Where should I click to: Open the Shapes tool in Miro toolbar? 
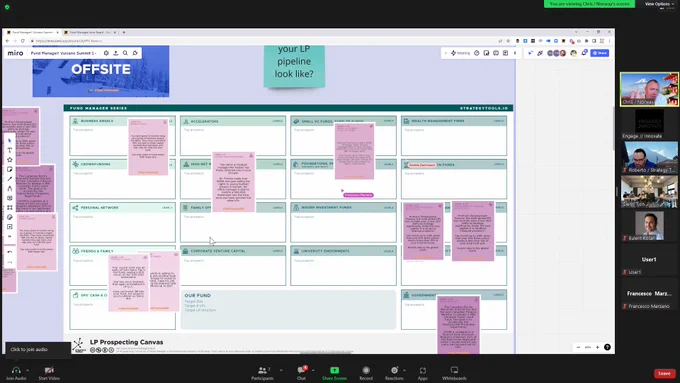click(x=10, y=160)
